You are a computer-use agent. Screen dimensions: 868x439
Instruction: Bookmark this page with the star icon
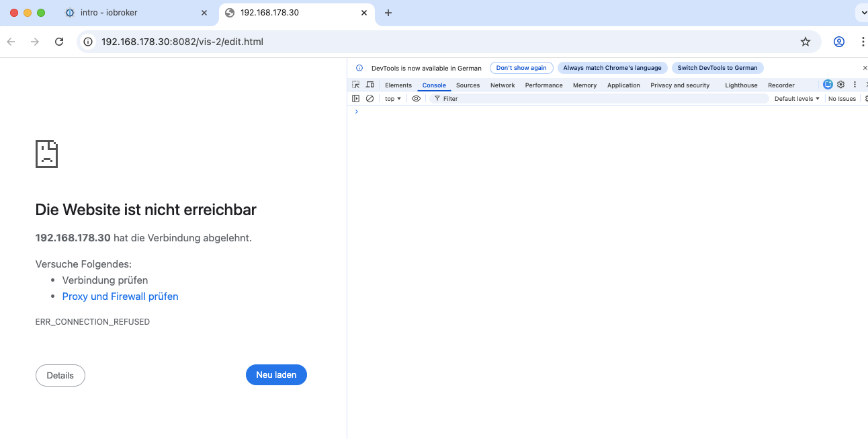tap(806, 42)
